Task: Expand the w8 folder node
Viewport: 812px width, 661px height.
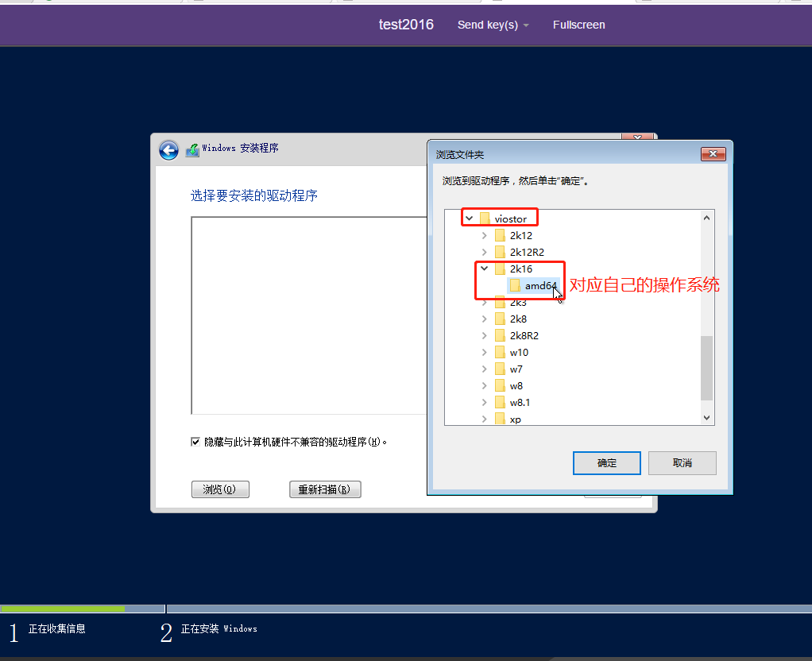Action: [484, 386]
